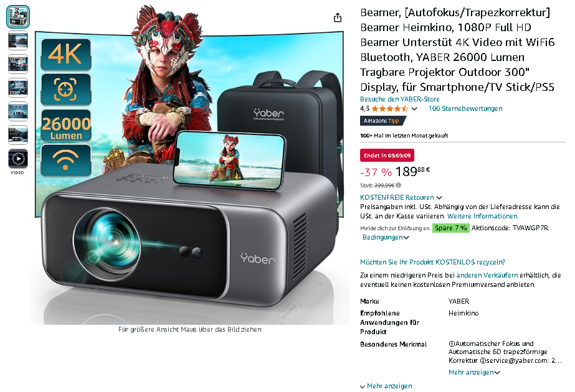
Task: Show the sixth product thumbnail image
Action: click(17, 135)
